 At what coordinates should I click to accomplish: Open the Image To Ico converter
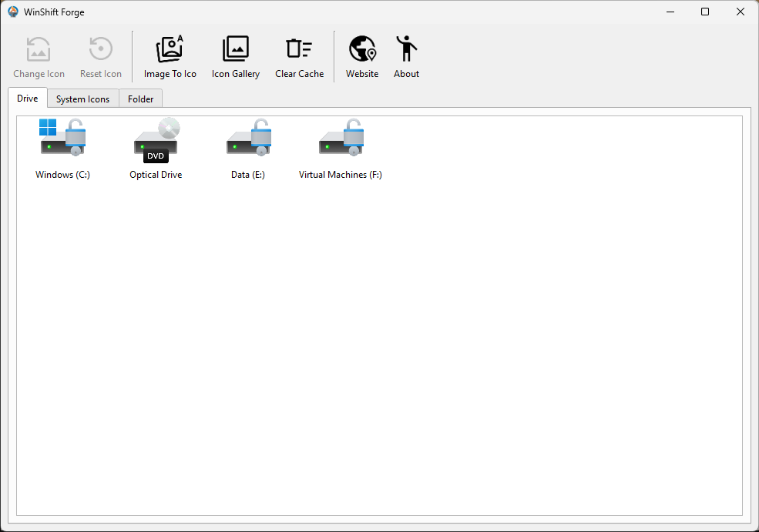point(170,54)
